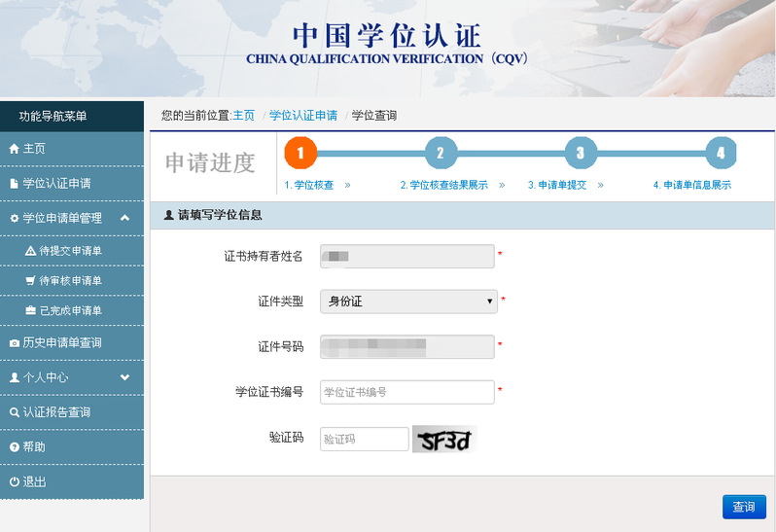776x532 pixels.
Task: Click the cart icon beside 待审核申请单
Action: (x=30, y=281)
